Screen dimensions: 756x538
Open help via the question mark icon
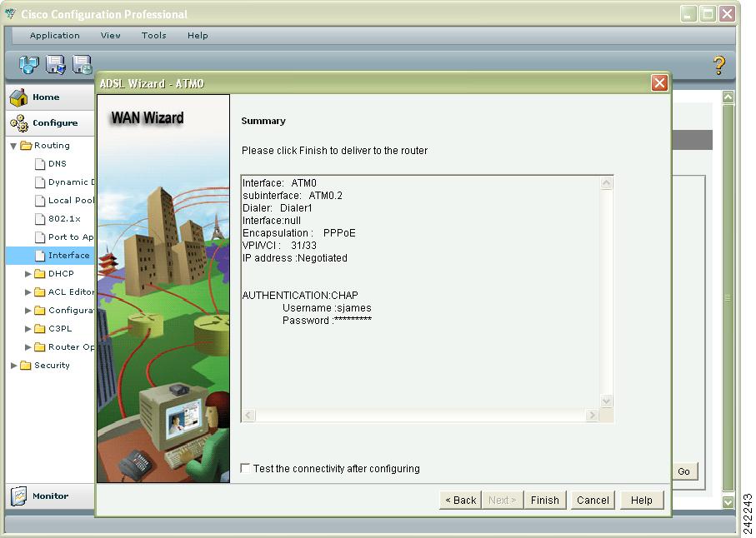[718, 65]
